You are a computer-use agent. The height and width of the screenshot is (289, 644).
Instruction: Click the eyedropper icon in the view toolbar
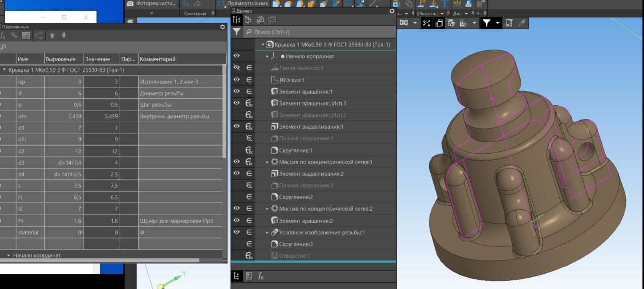tap(522, 23)
